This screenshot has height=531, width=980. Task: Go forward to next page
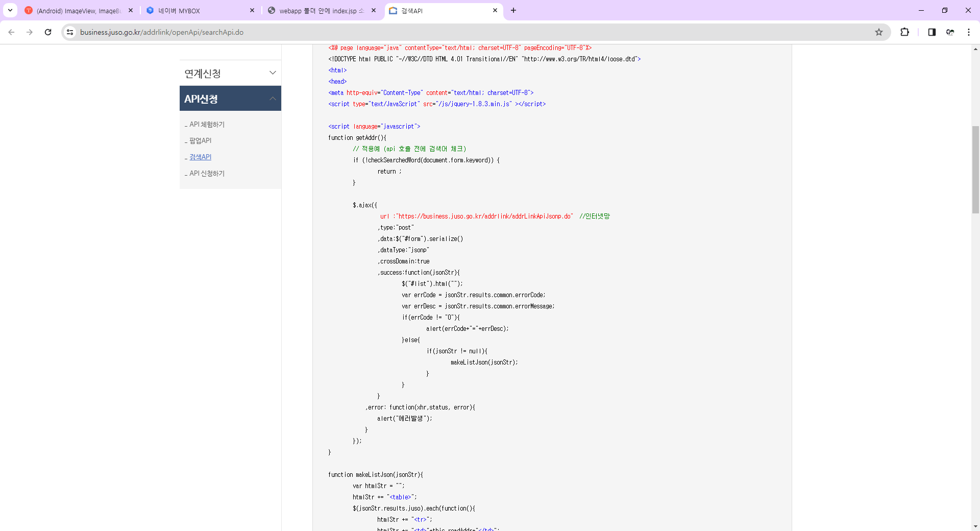(x=30, y=32)
